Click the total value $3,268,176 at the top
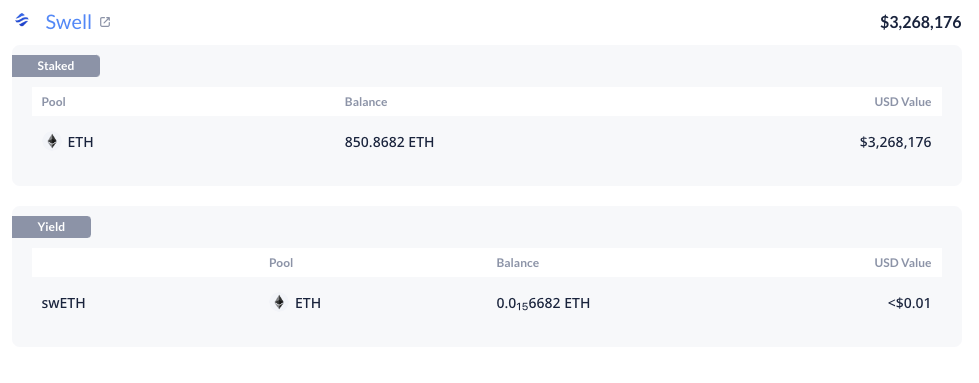 (x=920, y=22)
